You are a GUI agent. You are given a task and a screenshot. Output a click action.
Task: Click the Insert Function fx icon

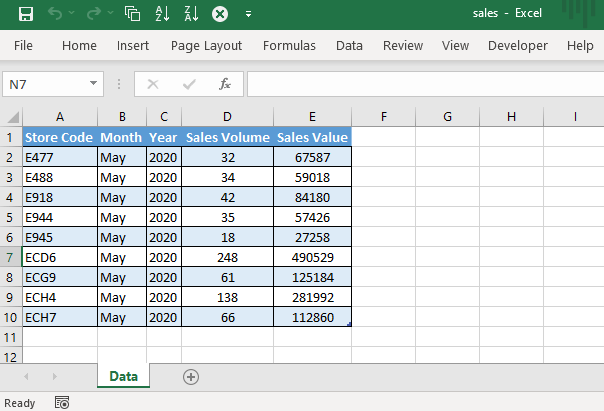225,85
